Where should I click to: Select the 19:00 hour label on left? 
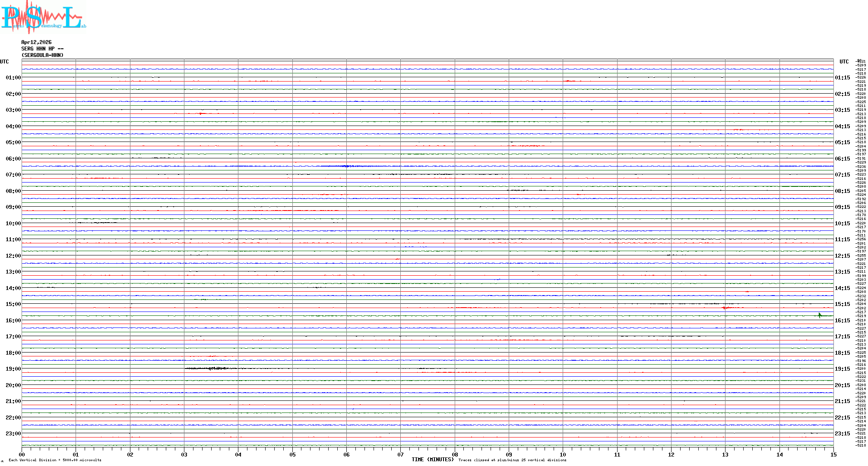click(x=13, y=369)
